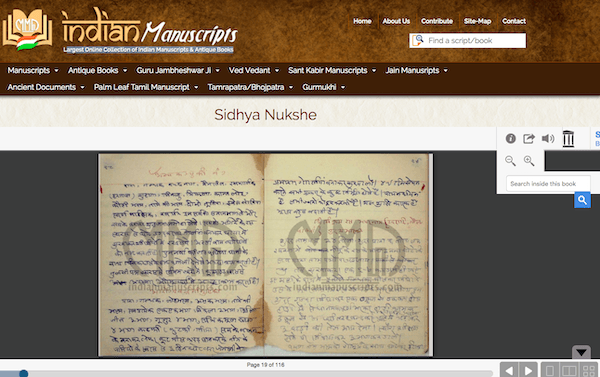
Task: Open the Contribute page
Action: (437, 21)
